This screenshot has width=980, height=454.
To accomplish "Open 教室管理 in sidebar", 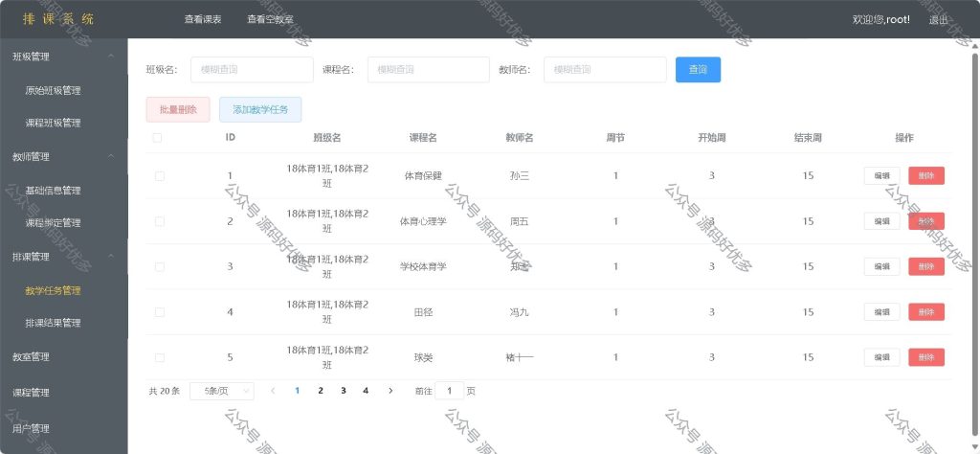I will tap(32, 357).
